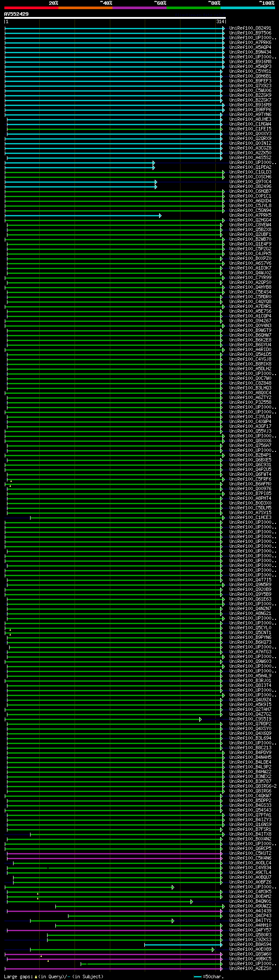Select the UniRef100_B2ZGK7 label
The height and width of the screenshot is (980, 279).
click(250, 100)
